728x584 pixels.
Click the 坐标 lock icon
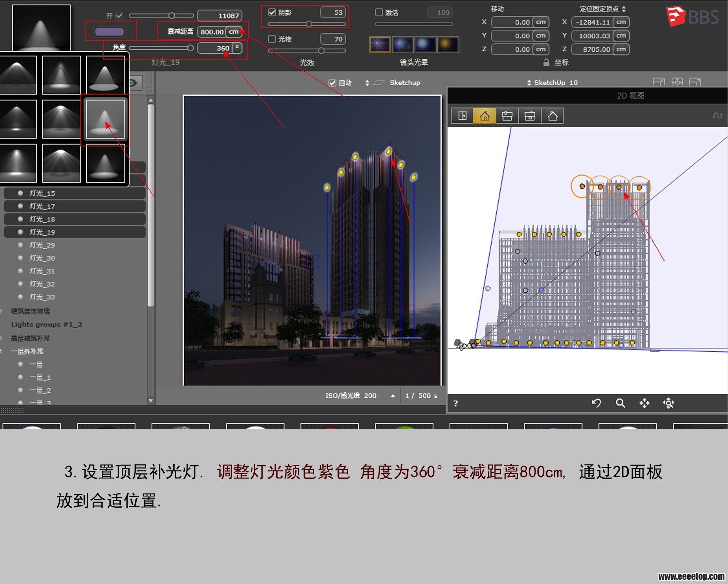546,62
